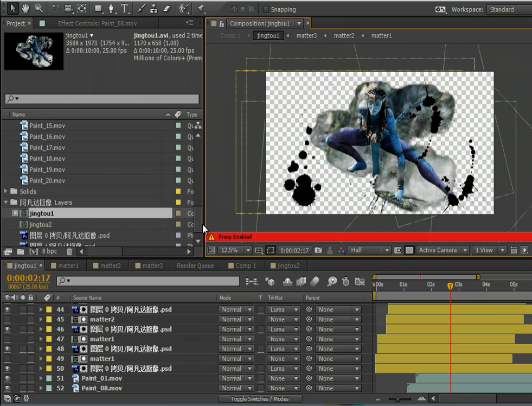Toggle the transparency grid button
This screenshot has width=532, height=406.
pos(409,250)
